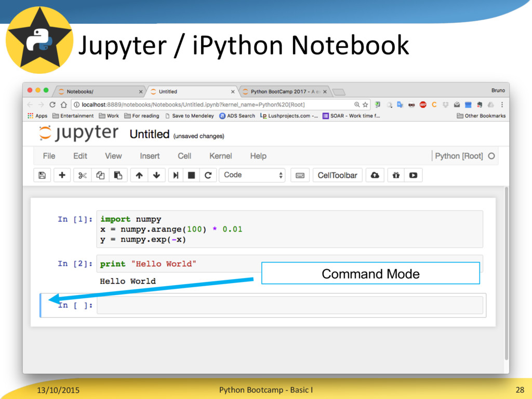Viewport: 532px width, 399px height.
Task: Open a new browser tab
Action: 339,92
